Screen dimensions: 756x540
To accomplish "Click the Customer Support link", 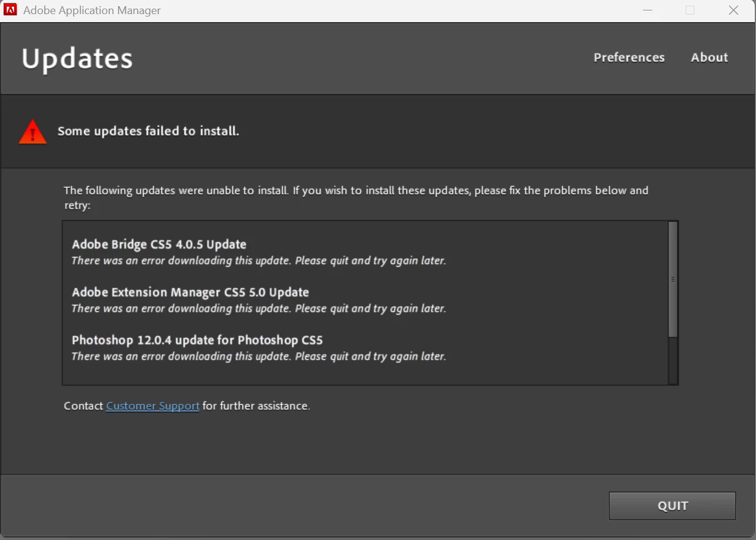I will coord(153,406).
